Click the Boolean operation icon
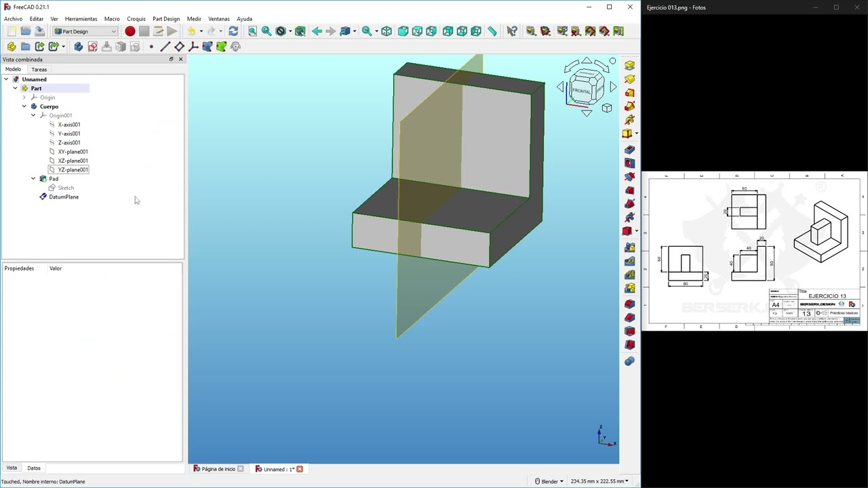 click(x=629, y=361)
